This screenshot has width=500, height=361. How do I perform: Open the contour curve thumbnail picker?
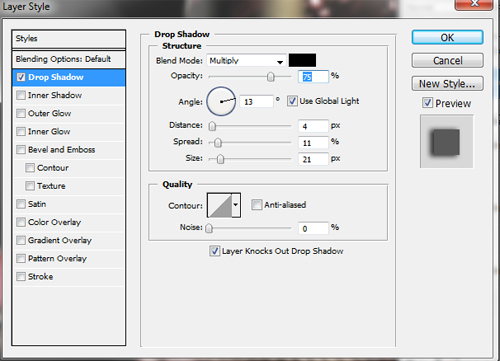tap(220, 205)
